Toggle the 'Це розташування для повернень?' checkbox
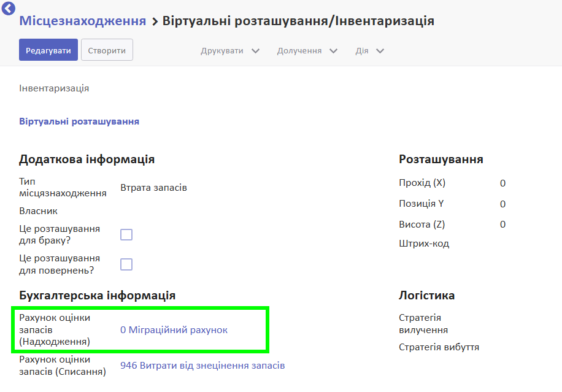Screen dimensions: 562x392 (x=126, y=264)
